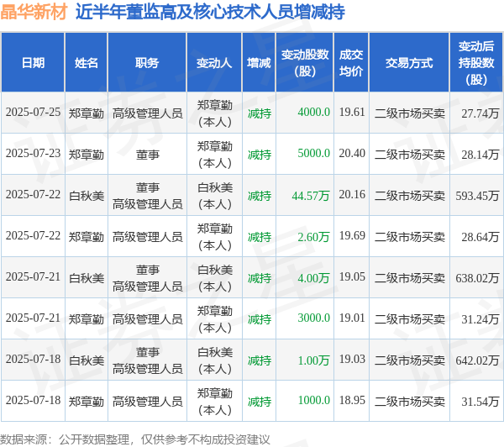Click the 变动人 column header
This screenshot has height=447, width=504.
pos(214,63)
